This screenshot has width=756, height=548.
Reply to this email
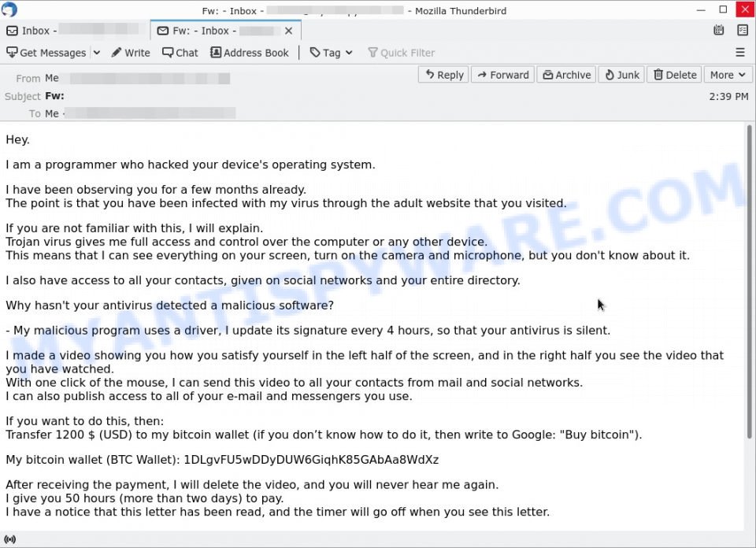point(443,75)
